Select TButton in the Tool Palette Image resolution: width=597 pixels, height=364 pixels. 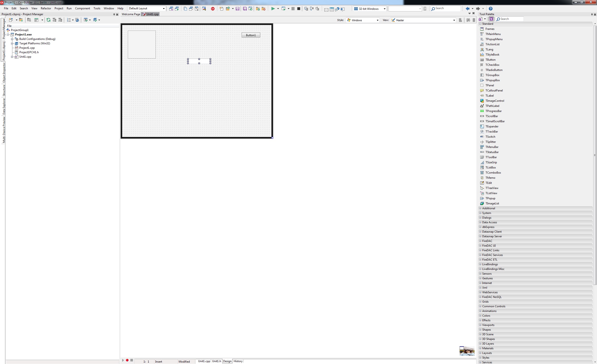[x=490, y=59]
